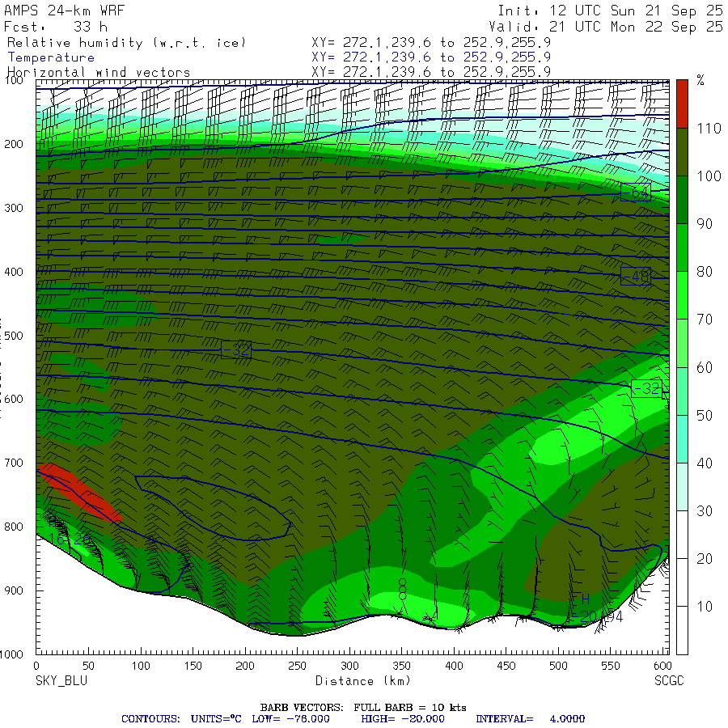Pick the light green 60–70% colorbar segment
Screen dimensions: 728x728
click(x=682, y=343)
